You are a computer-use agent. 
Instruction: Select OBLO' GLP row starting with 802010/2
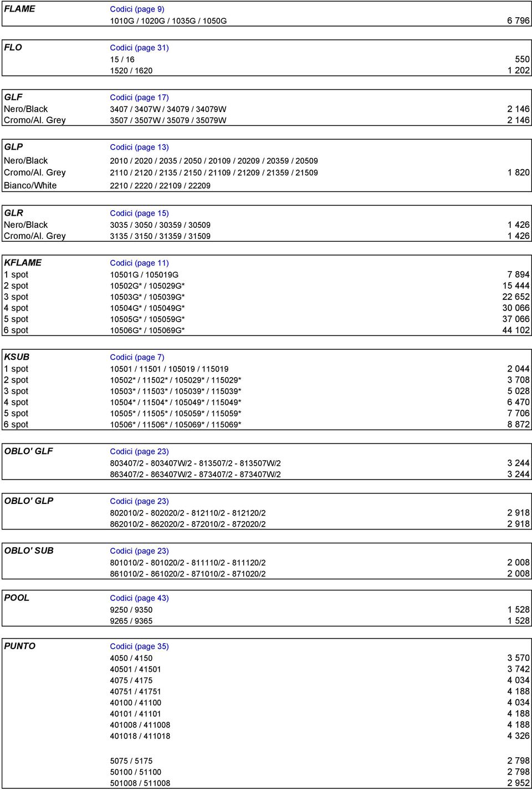(x=187, y=513)
